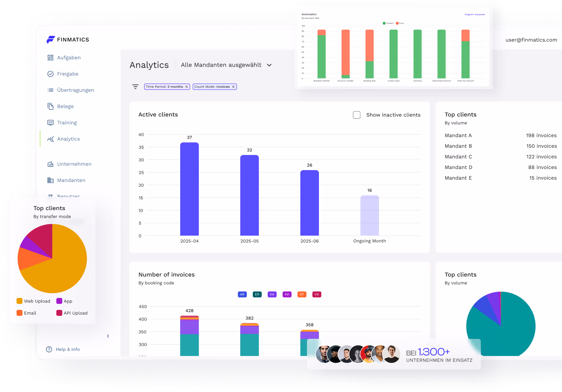Select Belege in the sidebar
562x392 pixels.
click(x=66, y=106)
